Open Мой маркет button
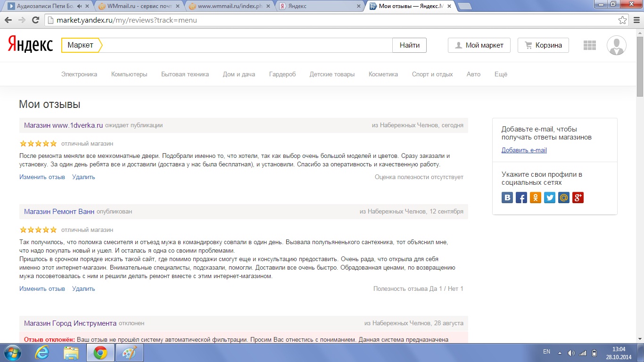The image size is (644, 362). click(479, 45)
